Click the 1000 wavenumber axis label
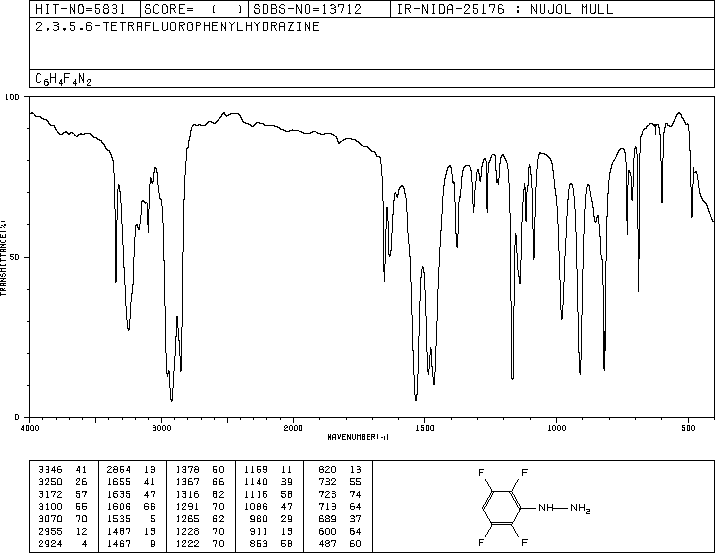 coord(556,428)
